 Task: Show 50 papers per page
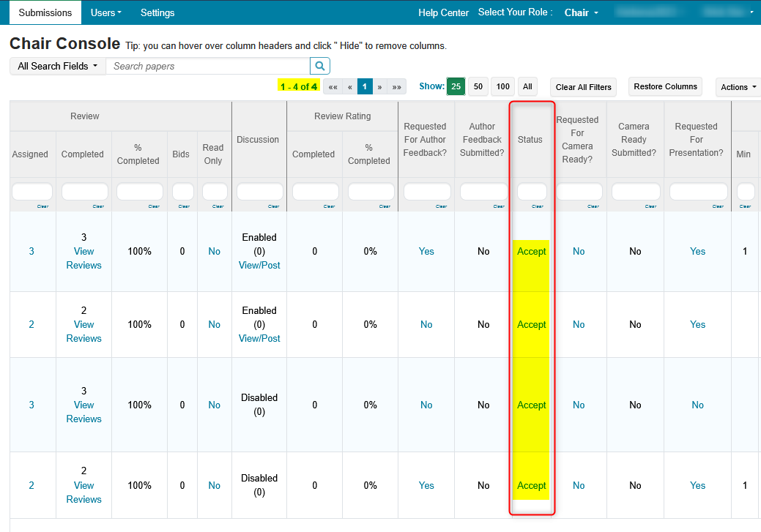tap(478, 86)
